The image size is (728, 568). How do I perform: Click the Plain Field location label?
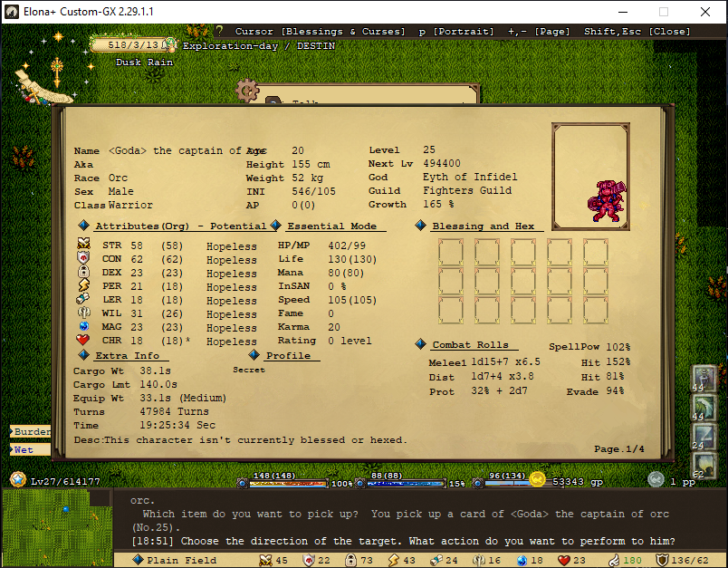point(181,560)
